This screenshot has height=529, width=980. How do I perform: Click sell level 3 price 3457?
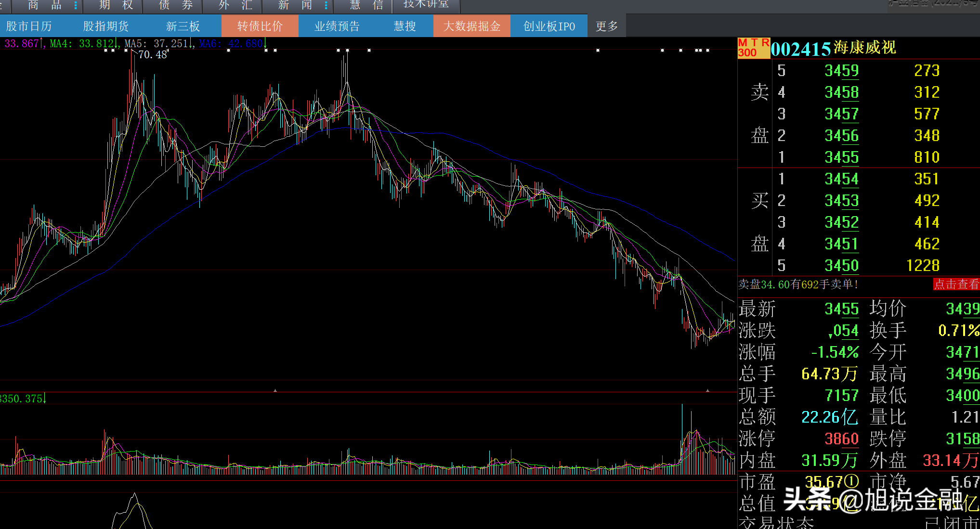pos(841,114)
